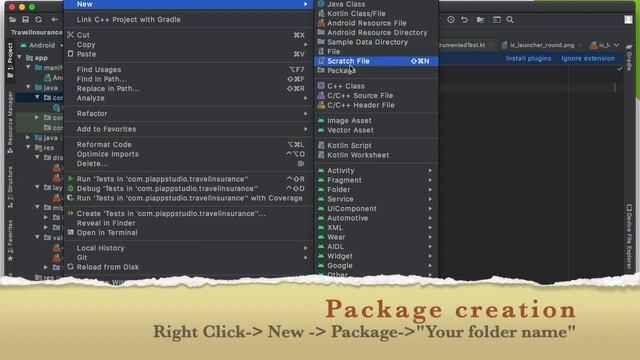Debug Tests in com.piappstudio.travelinsurance
640x360 pixels.
pos(188,189)
